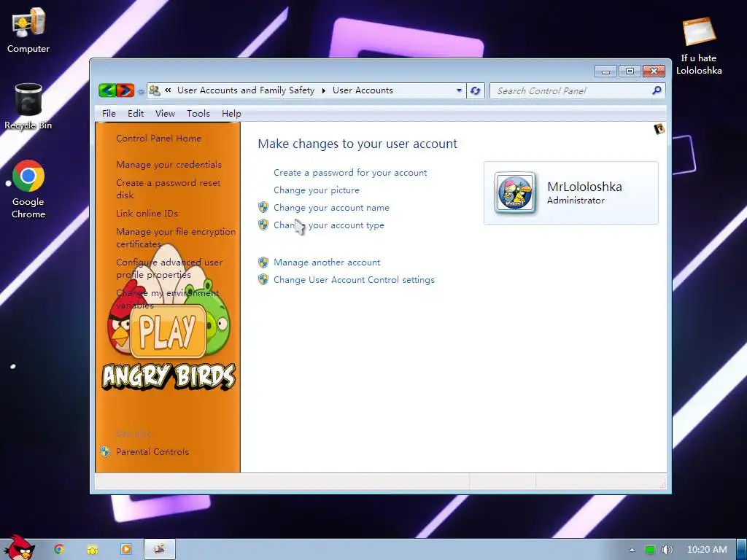This screenshot has height=560, width=747.
Task: Open the View menu
Action: coord(165,113)
